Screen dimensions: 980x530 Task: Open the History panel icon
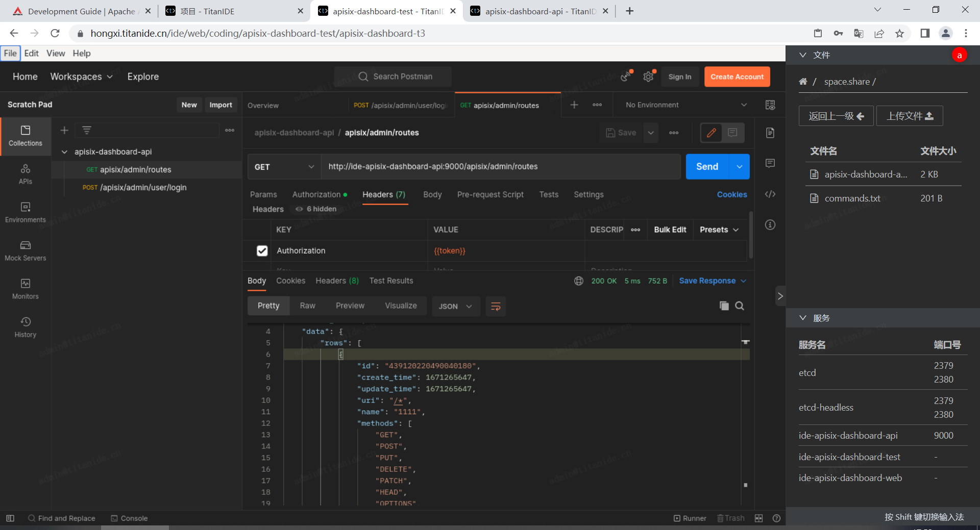25,327
